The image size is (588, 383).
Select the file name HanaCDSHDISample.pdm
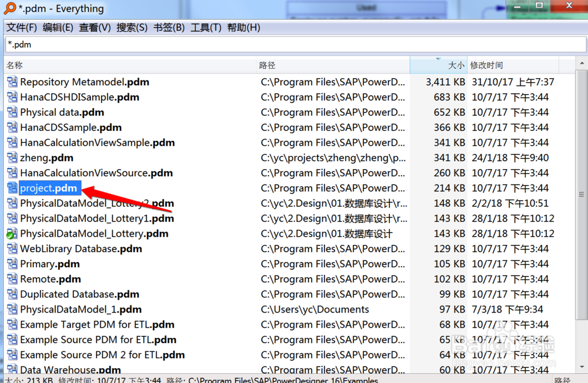[79, 97]
